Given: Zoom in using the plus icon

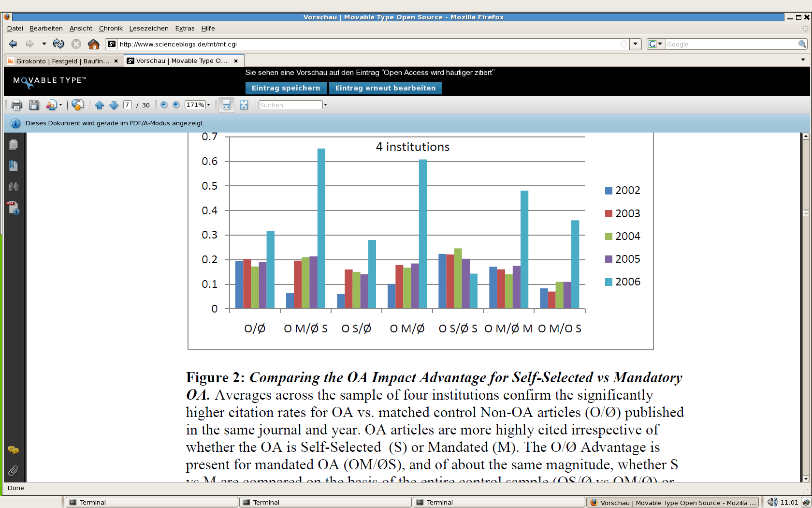Looking at the screenshot, I should 176,105.
